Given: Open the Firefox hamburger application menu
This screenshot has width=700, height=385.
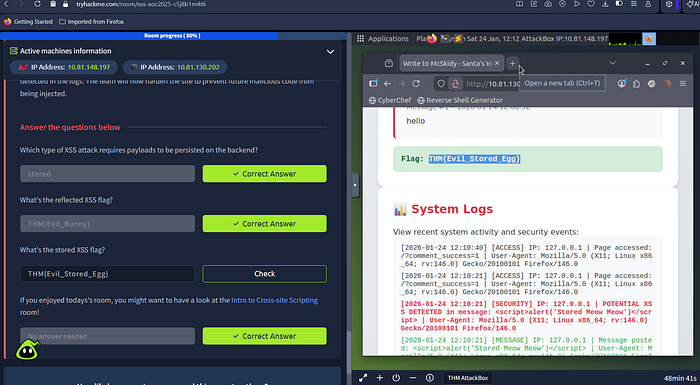Looking at the screenshot, I should tap(683, 84).
